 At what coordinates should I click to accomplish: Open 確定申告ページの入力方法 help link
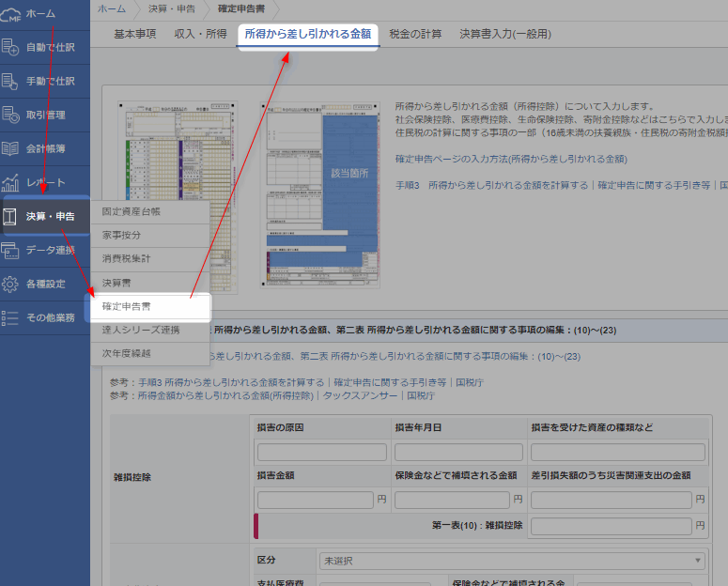coord(510,159)
